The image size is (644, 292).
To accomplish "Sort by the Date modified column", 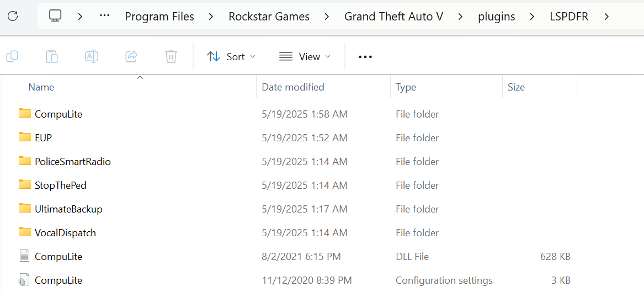I will coord(293,87).
